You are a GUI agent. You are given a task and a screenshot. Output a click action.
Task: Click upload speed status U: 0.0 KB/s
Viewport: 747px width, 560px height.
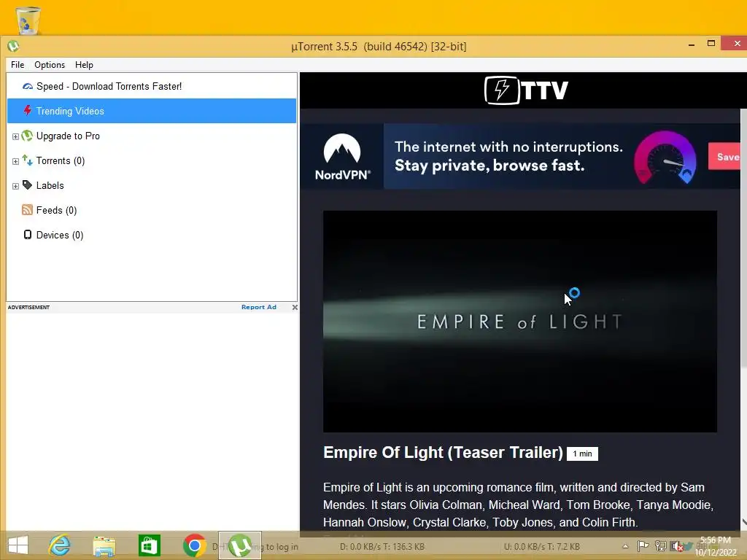click(x=542, y=547)
